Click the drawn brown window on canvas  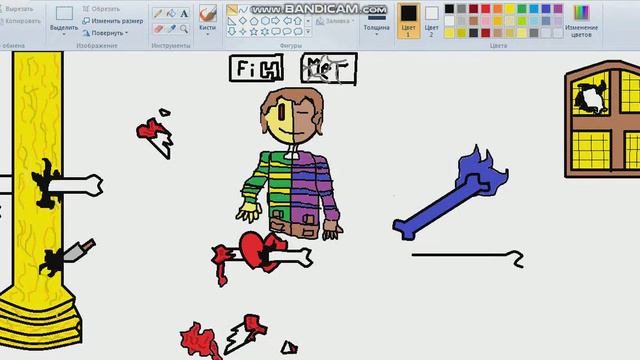tap(602, 119)
